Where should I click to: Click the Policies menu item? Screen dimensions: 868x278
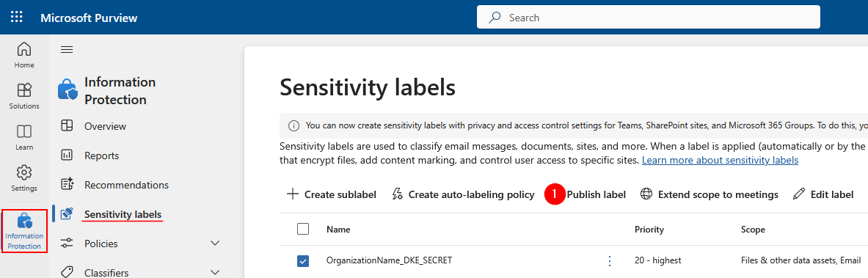101,243
